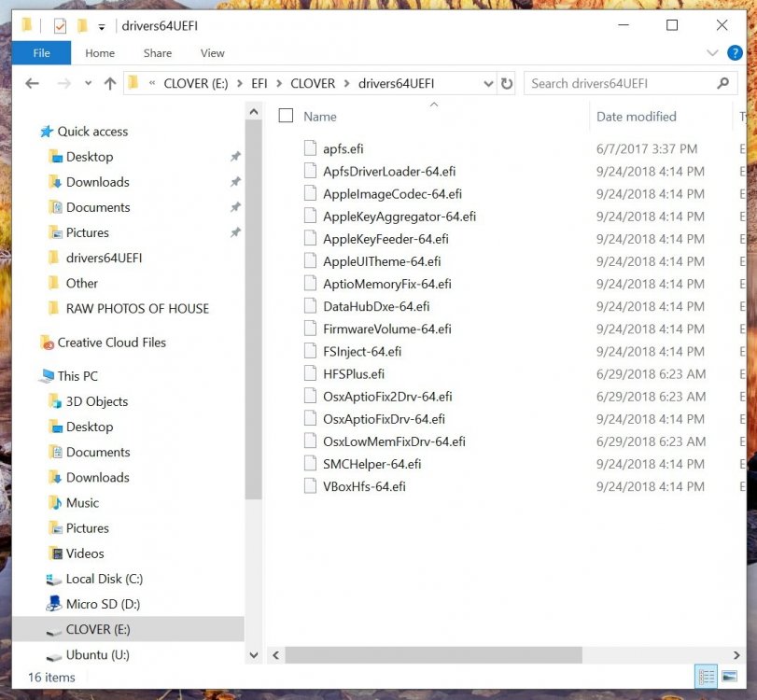Viewport: 757px width, 700px height.
Task: Go back with the left arrow
Action: pos(33,83)
